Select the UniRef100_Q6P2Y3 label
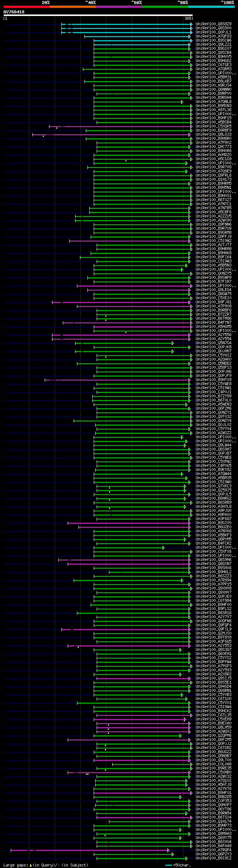 pos(213,854)
